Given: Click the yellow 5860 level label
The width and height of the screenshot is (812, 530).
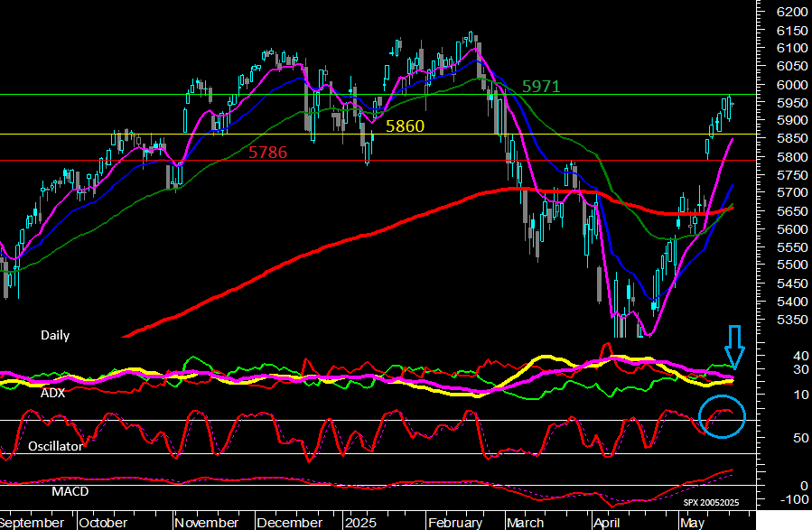Looking at the screenshot, I should tap(405, 126).
